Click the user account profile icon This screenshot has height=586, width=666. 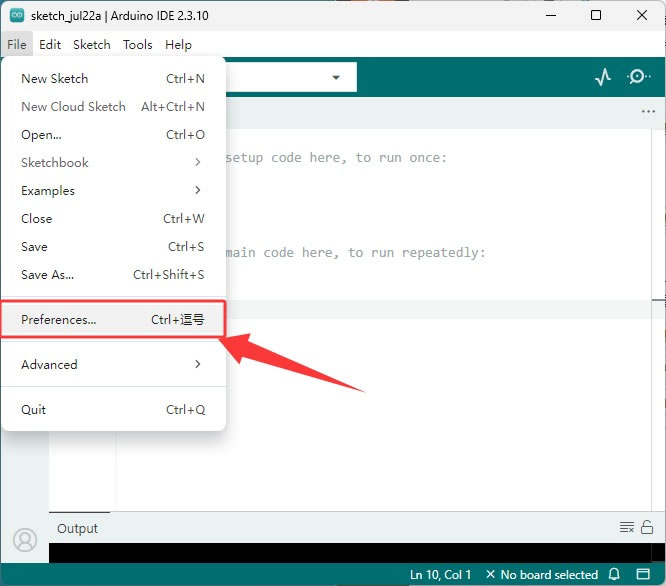click(x=25, y=540)
